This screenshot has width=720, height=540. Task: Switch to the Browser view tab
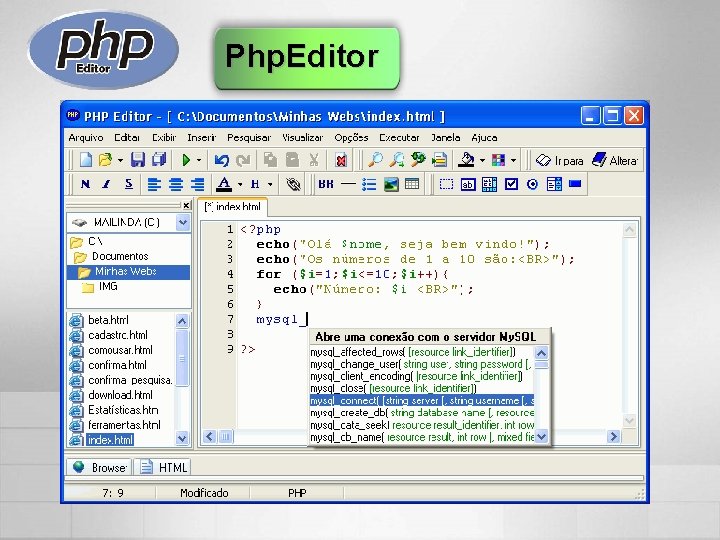coord(100,467)
